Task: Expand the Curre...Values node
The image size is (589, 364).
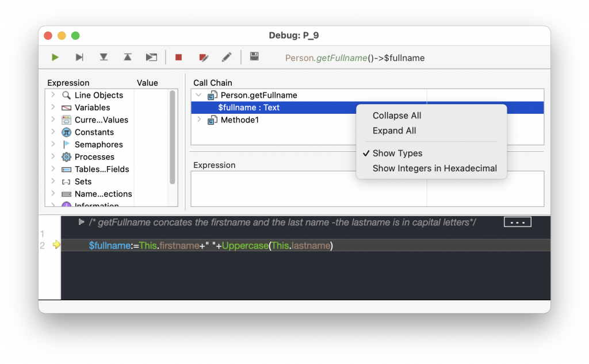Action: point(53,120)
